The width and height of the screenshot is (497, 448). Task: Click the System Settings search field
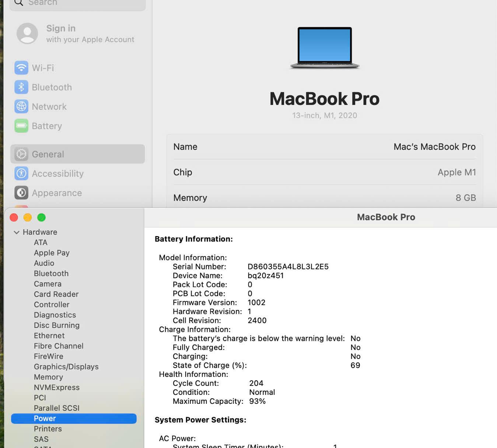(77, 3)
